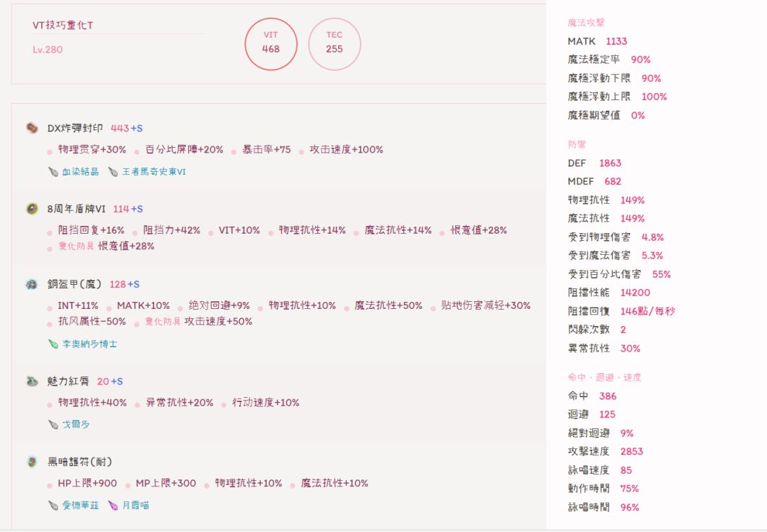The image size is (767, 532).
Task: Click the 阻挡回复+16% stat
Action: tap(92, 230)
